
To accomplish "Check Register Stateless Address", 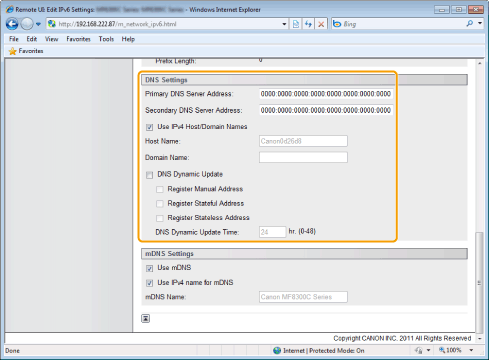I will (160, 218).
